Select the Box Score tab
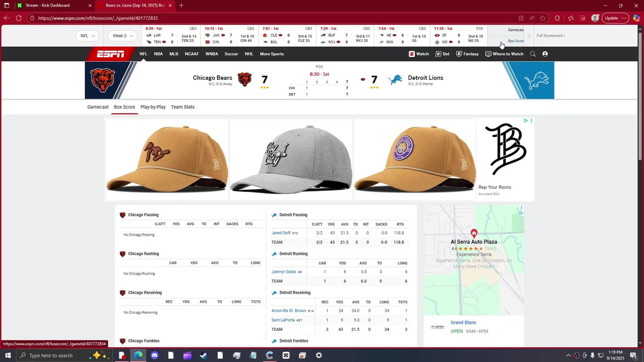Image resolution: width=644 pixels, height=362 pixels. click(124, 107)
